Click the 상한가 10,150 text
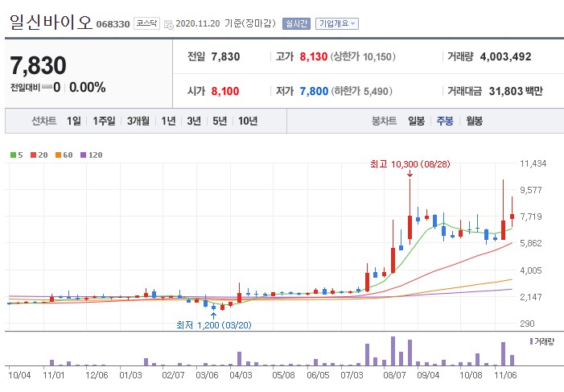564x392 pixels. click(x=363, y=56)
